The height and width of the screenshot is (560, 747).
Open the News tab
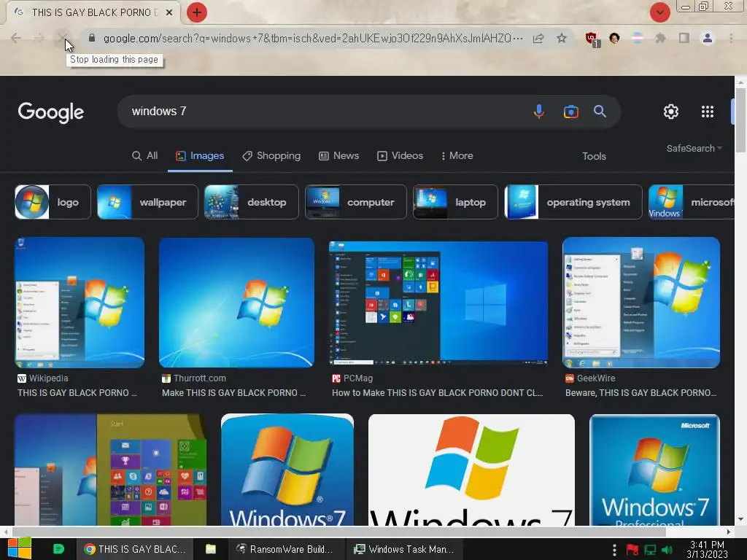(338, 156)
